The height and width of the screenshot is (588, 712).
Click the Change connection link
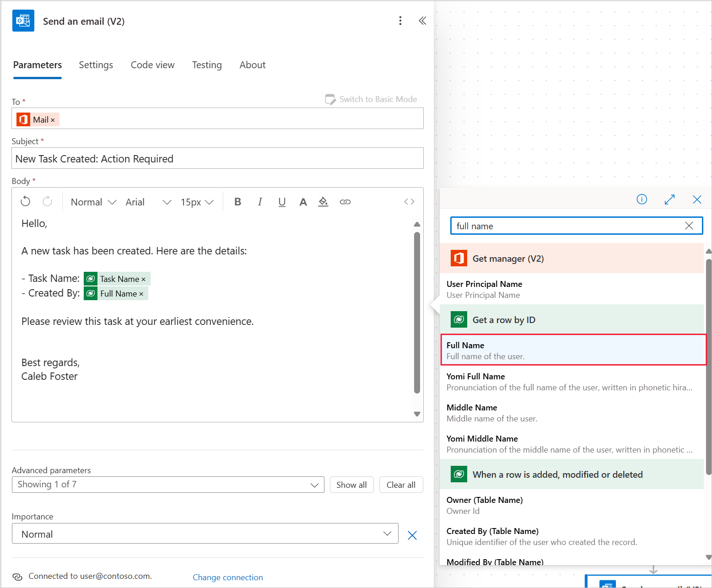click(228, 577)
